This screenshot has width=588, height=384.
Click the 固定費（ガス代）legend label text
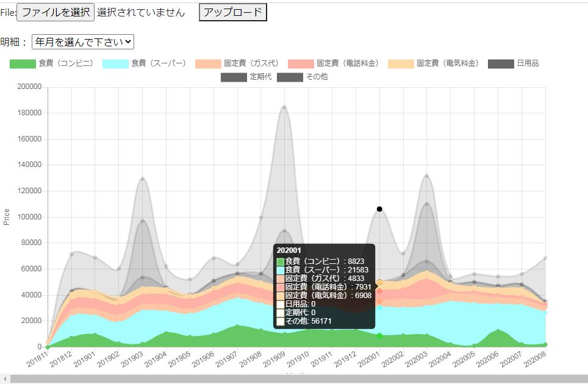coord(251,63)
